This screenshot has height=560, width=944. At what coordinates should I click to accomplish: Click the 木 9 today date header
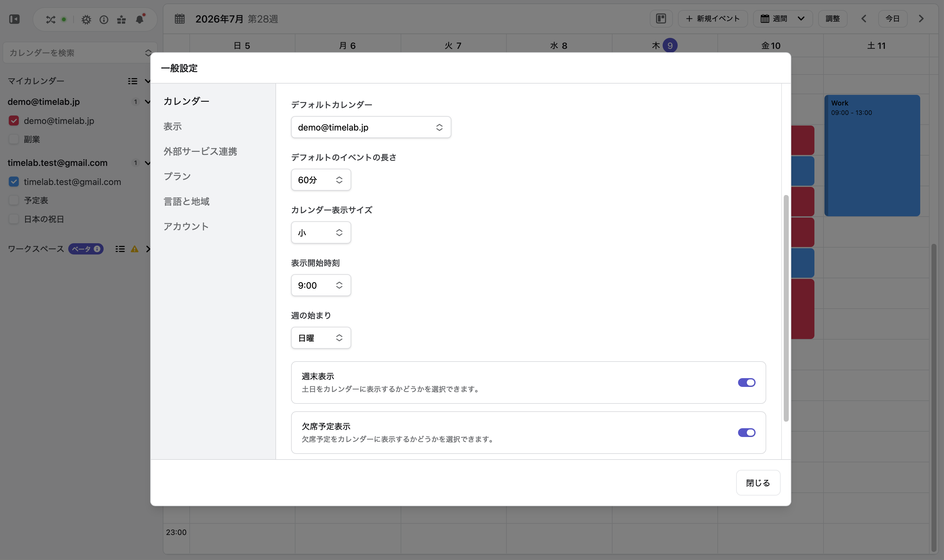click(664, 46)
